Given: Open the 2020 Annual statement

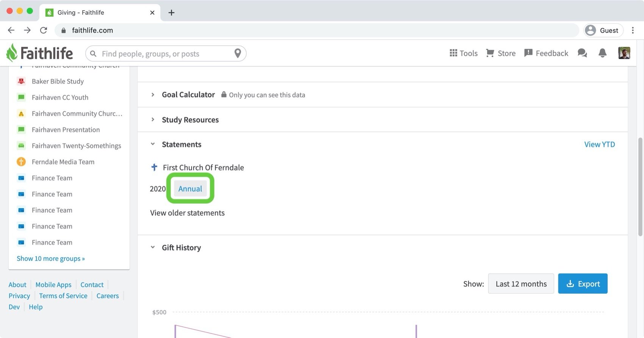Looking at the screenshot, I should coord(190,188).
